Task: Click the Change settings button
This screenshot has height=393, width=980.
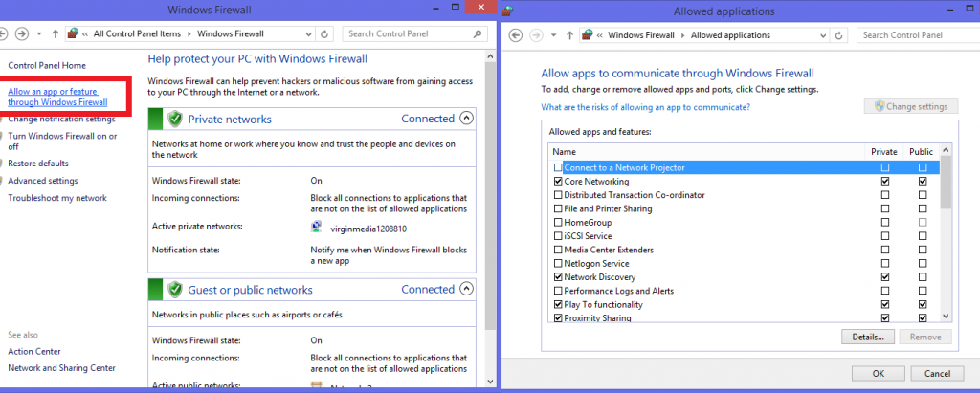Action: click(x=911, y=106)
